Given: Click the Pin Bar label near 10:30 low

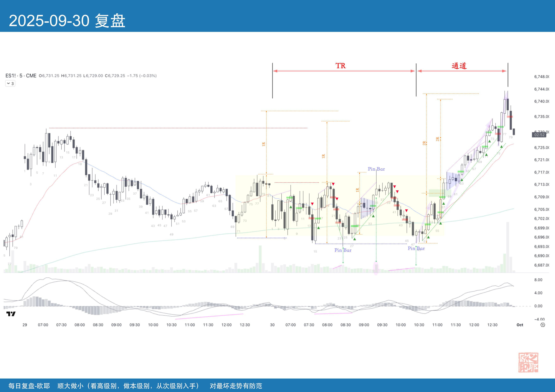Looking at the screenshot, I should [x=416, y=248].
